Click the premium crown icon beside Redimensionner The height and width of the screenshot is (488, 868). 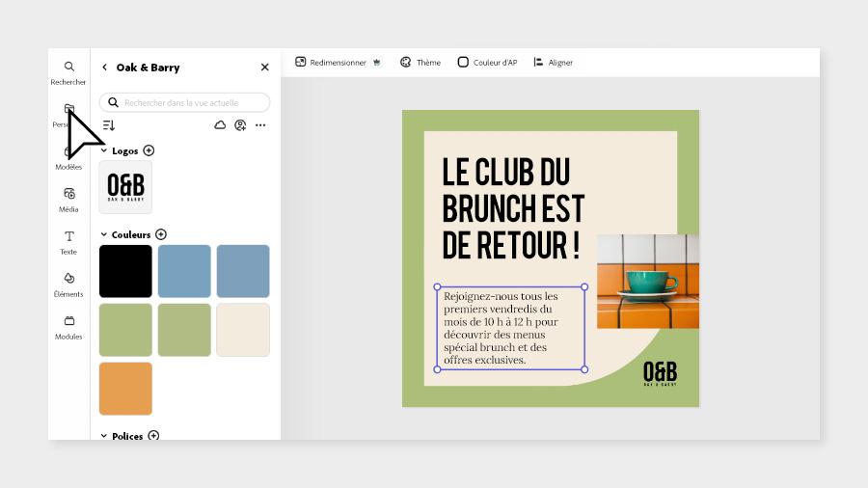pos(376,62)
